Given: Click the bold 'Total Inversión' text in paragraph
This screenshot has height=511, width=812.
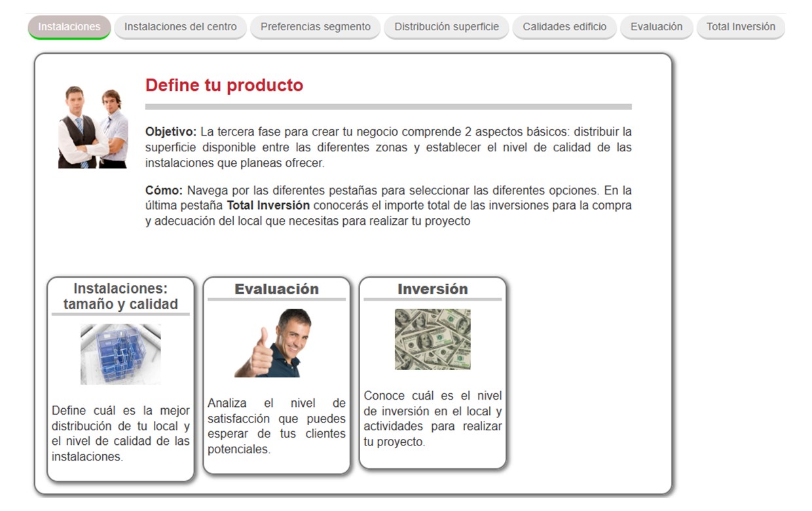Looking at the screenshot, I should click(268, 206).
